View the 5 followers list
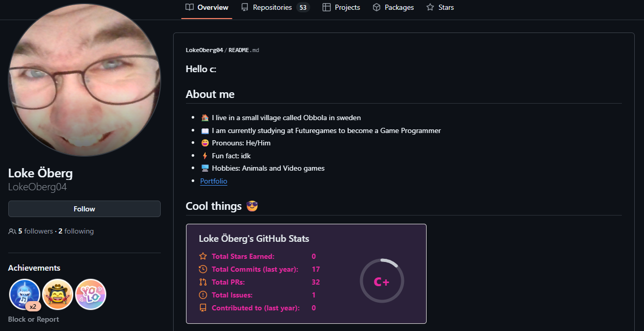Viewport: 644px width, 331px height. pyautogui.click(x=36, y=231)
